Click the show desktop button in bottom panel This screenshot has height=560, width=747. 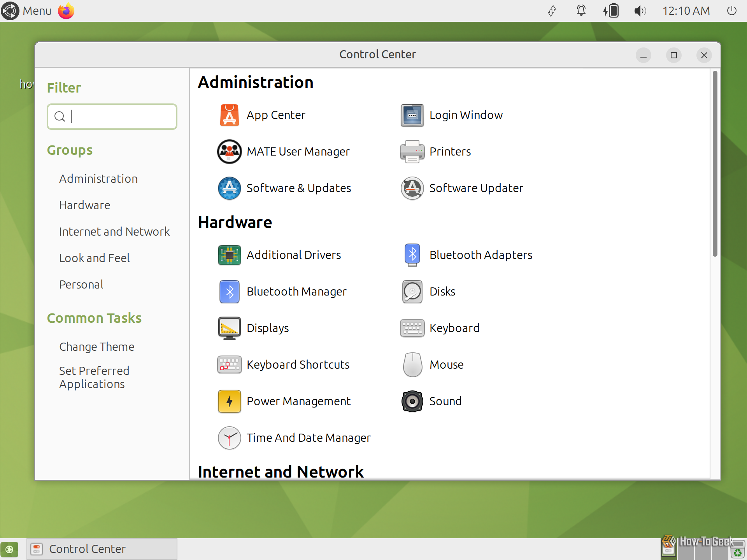tap(9, 549)
